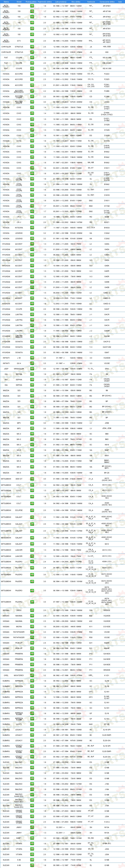This screenshot has height=868, width=125.
Task: Click engine code 'CG10DE'
Action: point(107,626)
